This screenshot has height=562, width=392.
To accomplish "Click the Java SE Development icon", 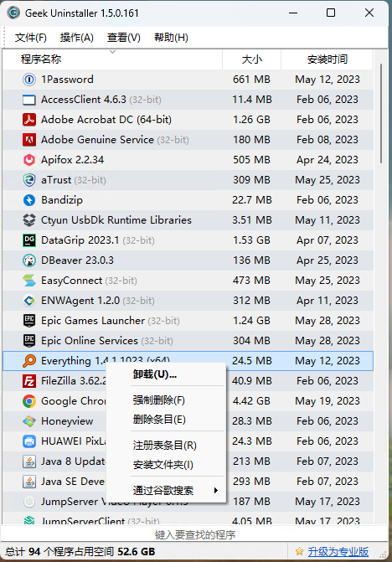I will [29, 482].
